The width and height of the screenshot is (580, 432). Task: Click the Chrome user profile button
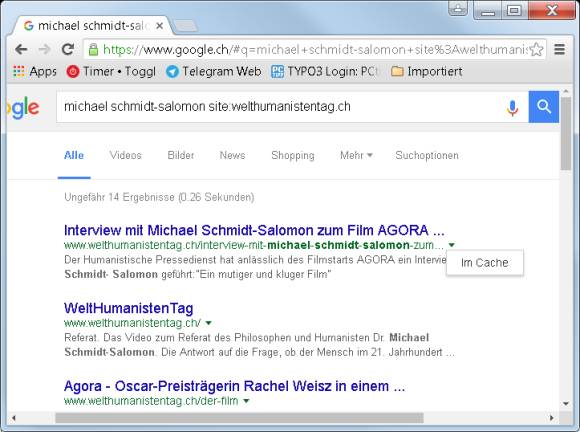(458, 8)
